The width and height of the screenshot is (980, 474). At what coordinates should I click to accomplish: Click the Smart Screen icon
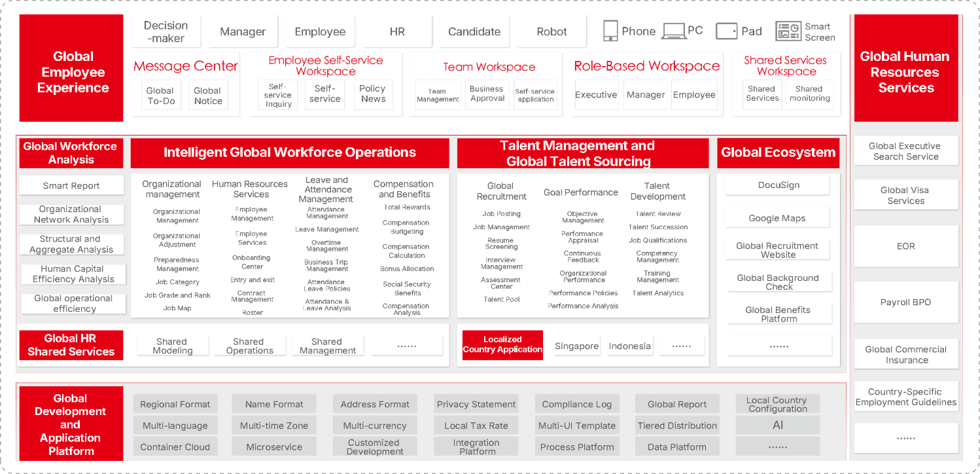(x=788, y=31)
